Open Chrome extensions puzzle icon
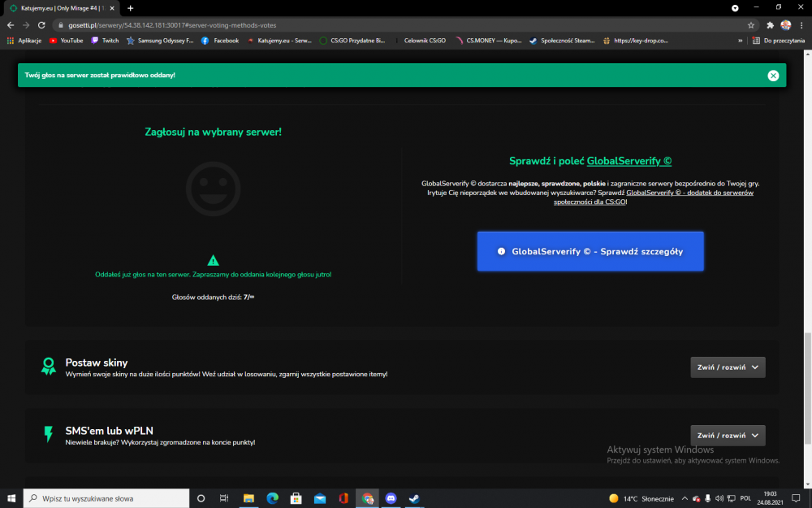The width and height of the screenshot is (812, 508). pyautogui.click(x=770, y=25)
